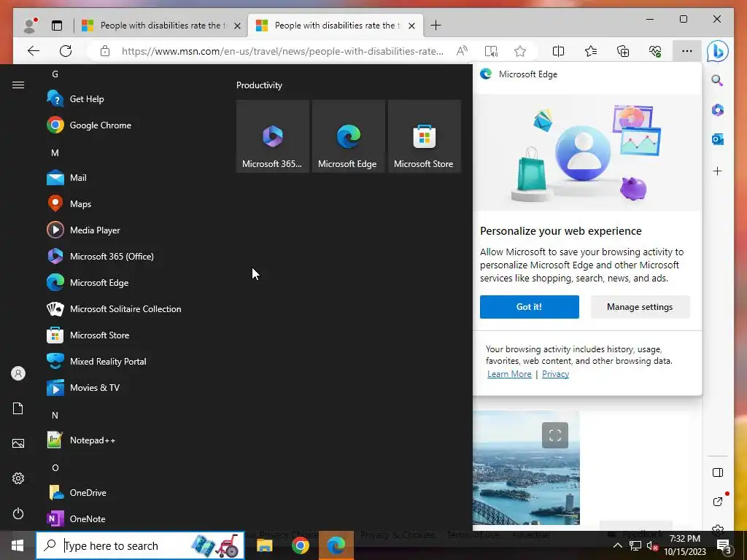
Task: Open the Edge profile icon
Action: [x=30, y=26]
